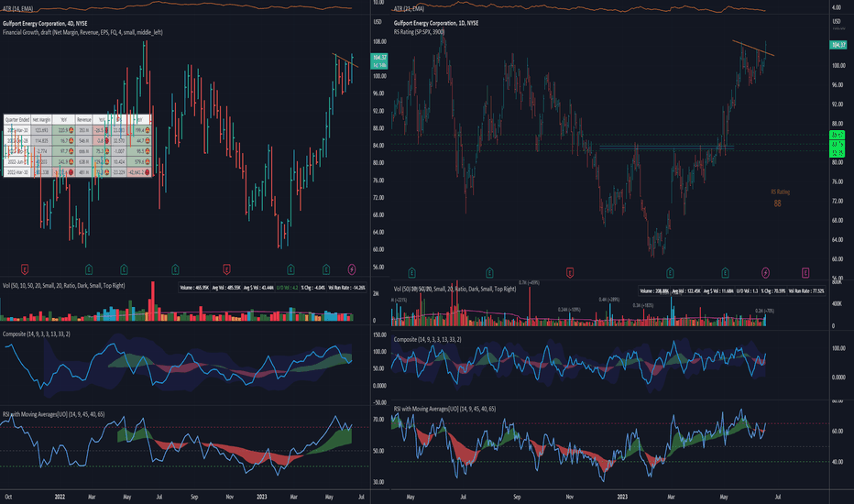The width and height of the screenshot is (854, 504).
Task: Click green earnings marker between Jul and Sep on 1D chart
Action: [x=489, y=272]
